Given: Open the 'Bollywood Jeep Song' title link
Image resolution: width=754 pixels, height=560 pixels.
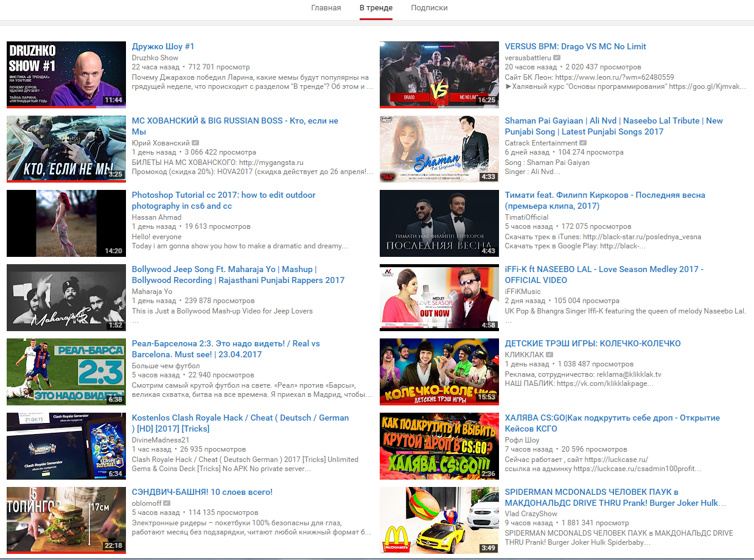Looking at the screenshot, I should [238, 275].
